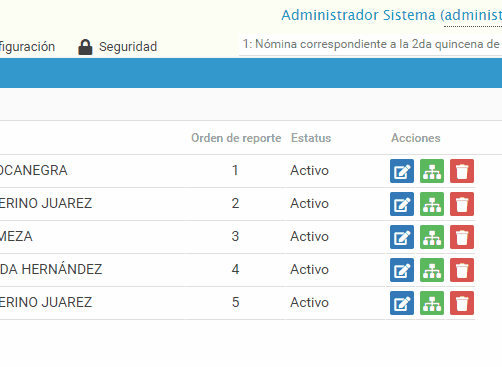Click the Activo status in MEZA row
Screen dimensions: 502x367
click(x=309, y=236)
